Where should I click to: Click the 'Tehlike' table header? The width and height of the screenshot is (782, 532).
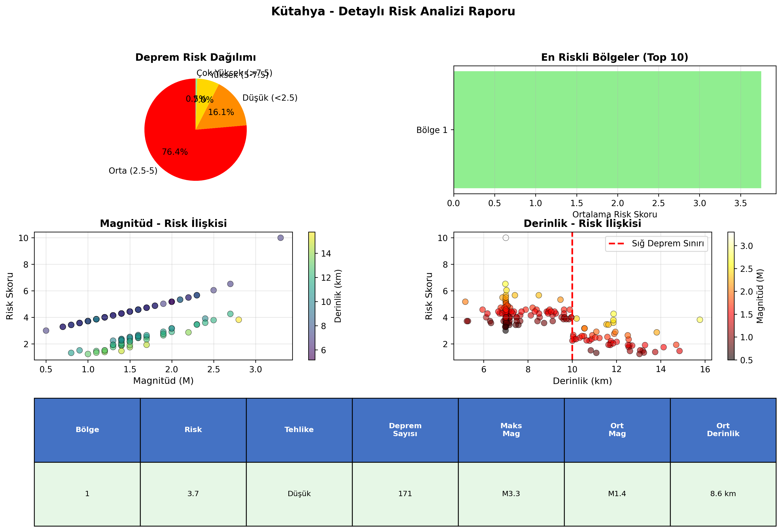[299, 430]
